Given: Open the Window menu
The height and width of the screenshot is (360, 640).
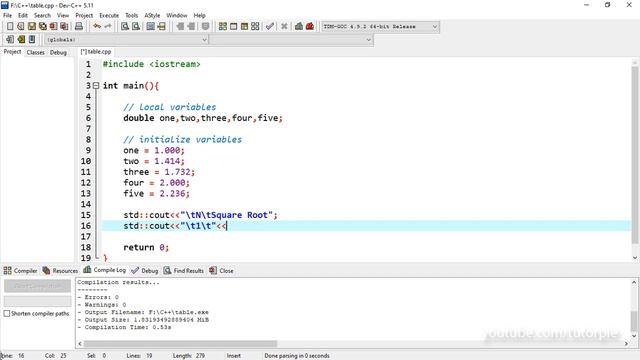Looking at the screenshot, I should [177, 15].
